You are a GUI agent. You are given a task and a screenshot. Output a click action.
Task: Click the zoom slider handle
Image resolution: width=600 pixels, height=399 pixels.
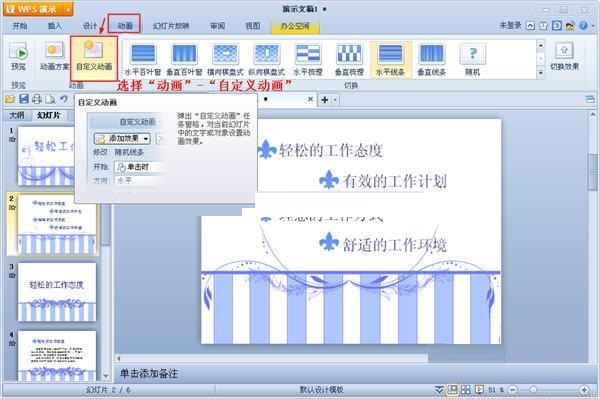533,390
